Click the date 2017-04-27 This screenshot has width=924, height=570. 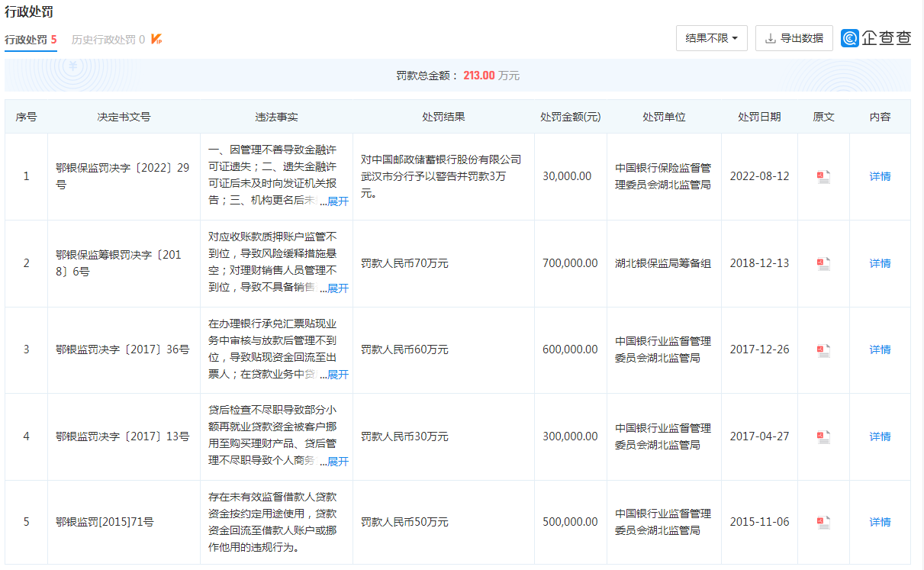pyautogui.click(x=759, y=437)
